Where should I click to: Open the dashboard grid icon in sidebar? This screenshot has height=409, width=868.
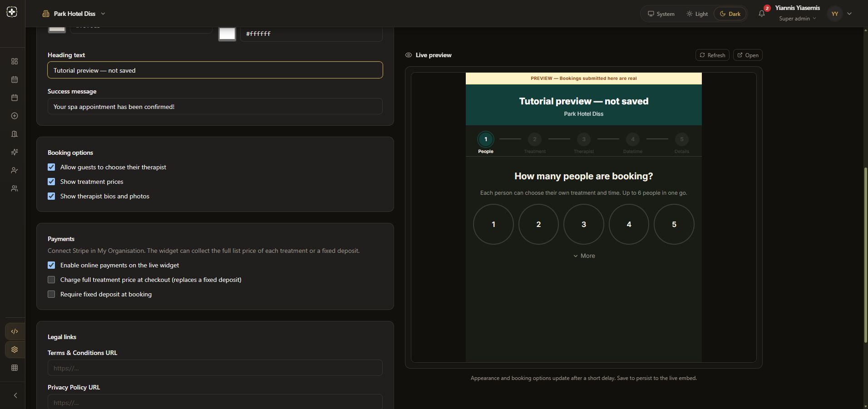[15, 61]
